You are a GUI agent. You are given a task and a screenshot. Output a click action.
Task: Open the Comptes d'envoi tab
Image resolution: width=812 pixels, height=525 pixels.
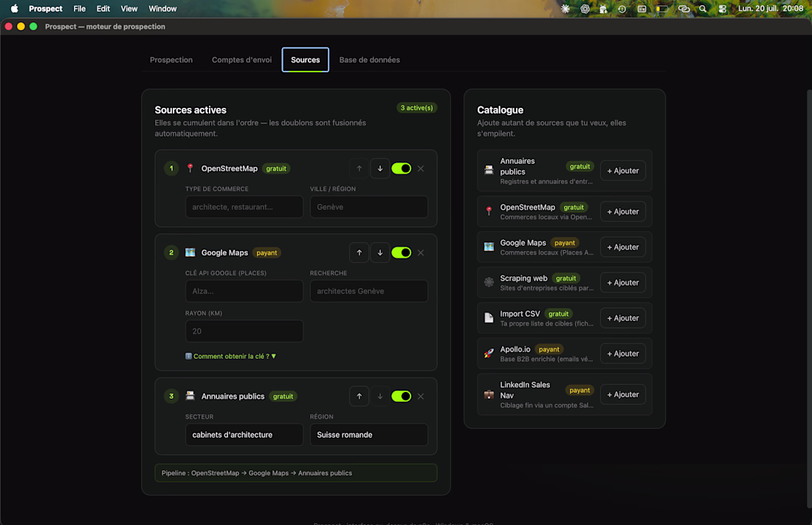point(241,60)
